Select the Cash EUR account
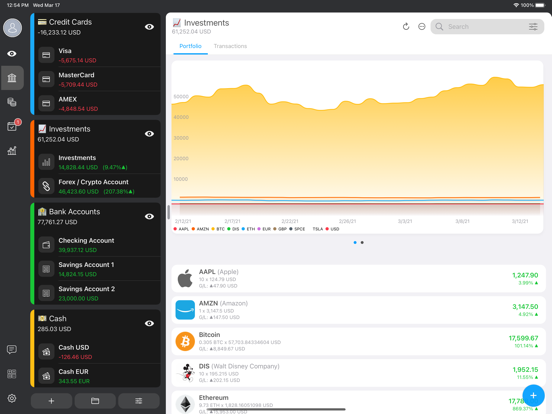The width and height of the screenshot is (552, 414). coord(98,376)
